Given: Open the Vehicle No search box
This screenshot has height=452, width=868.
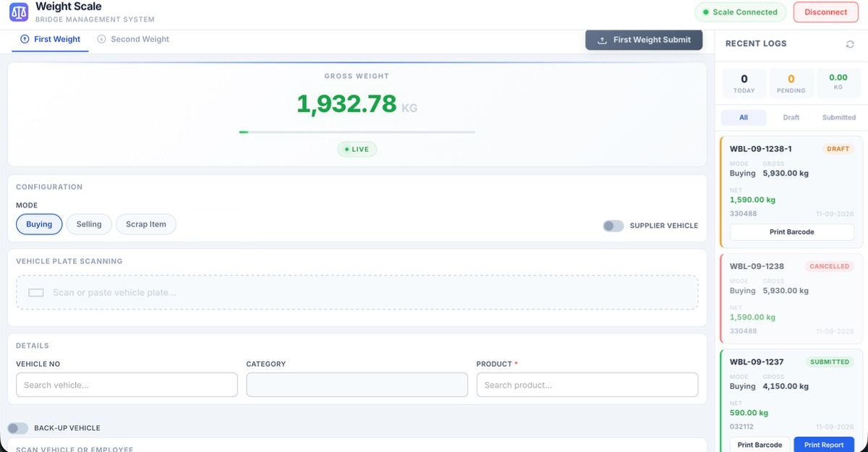Looking at the screenshot, I should (x=127, y=385).
